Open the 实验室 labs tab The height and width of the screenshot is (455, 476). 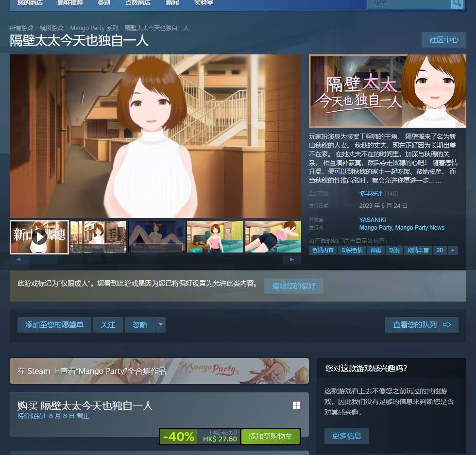tap(204, 3)
